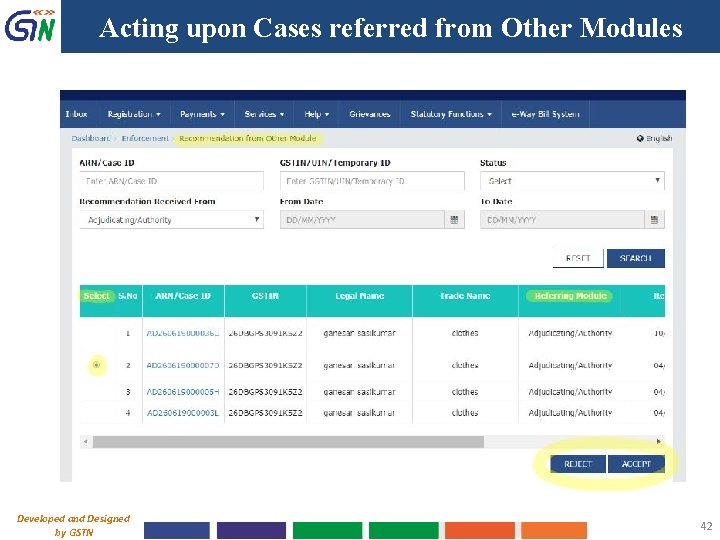The width and height of the screenshot is (720, 540).
Task: Click the To Date input field
Action: tap(562, 220)
